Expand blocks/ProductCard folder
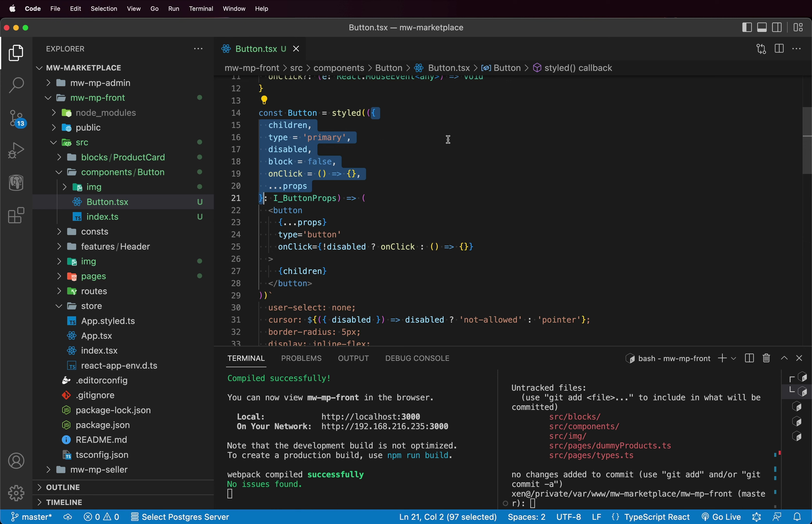Viewport: 812px width, 524px height. point(59,157)
